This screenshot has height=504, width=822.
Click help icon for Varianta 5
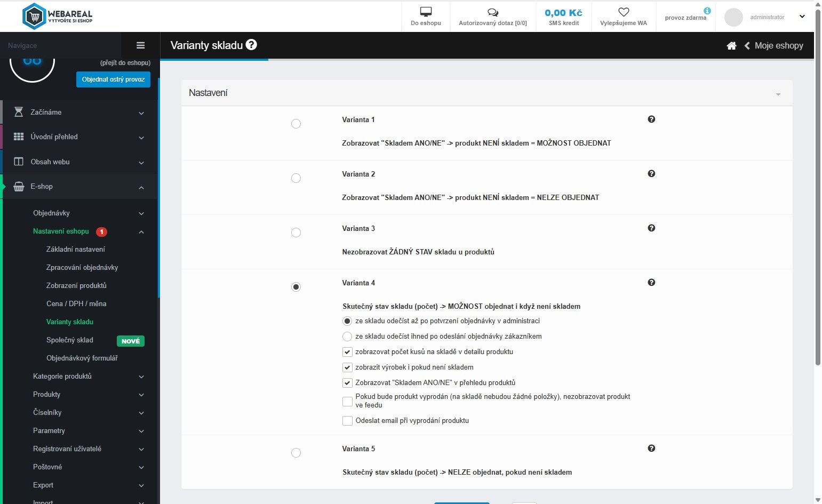(x=651, y=449)
